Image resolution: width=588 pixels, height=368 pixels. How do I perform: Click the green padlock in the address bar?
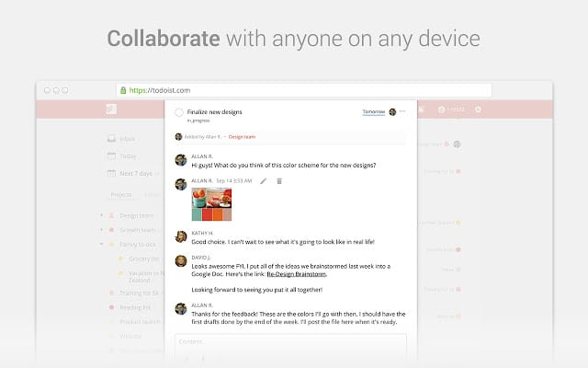123,90
